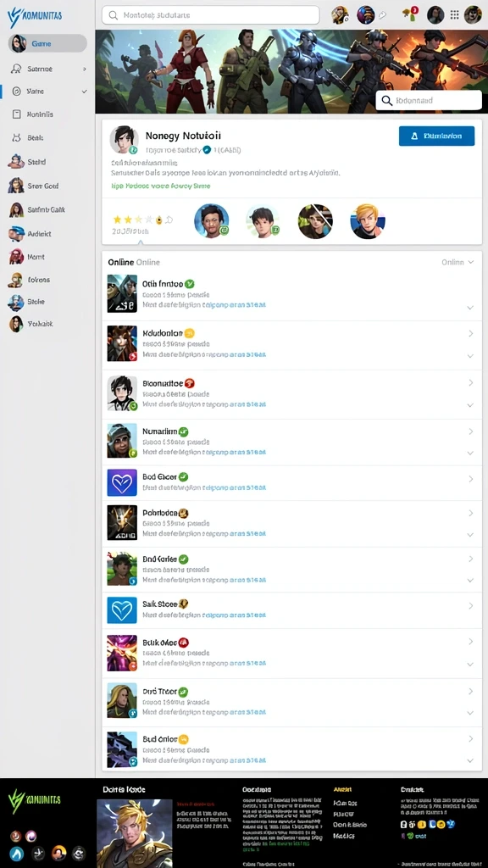488x868 pixels.
Task: Expand the Satrrne sidebar entry's right chevron
Action: point(85,70)
